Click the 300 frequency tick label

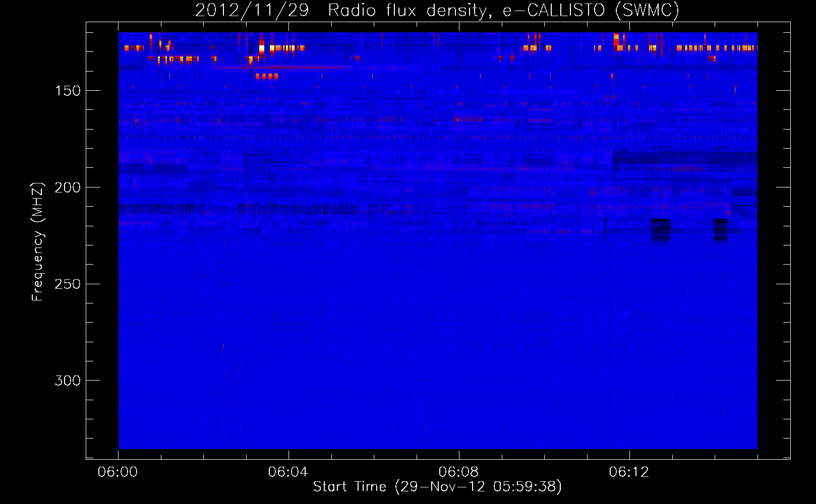click(x=68, y=381)
